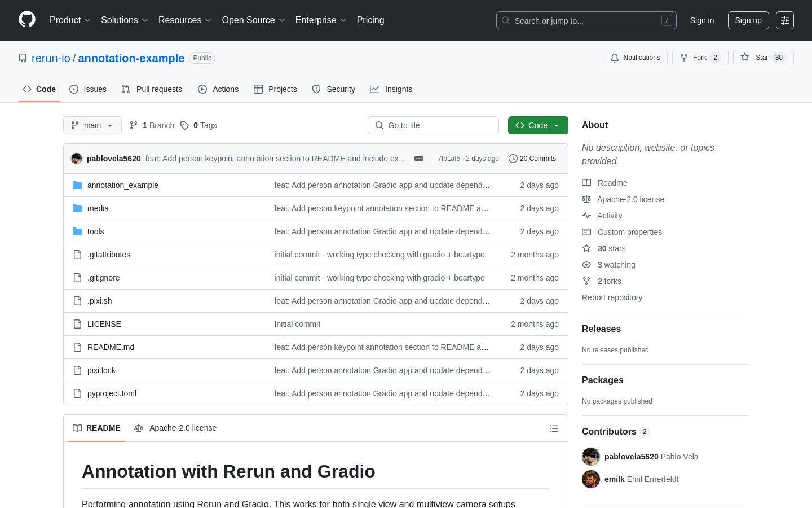Open README.md file
Image resolution: width=812 pixels, height=508 pixels.
111,347
